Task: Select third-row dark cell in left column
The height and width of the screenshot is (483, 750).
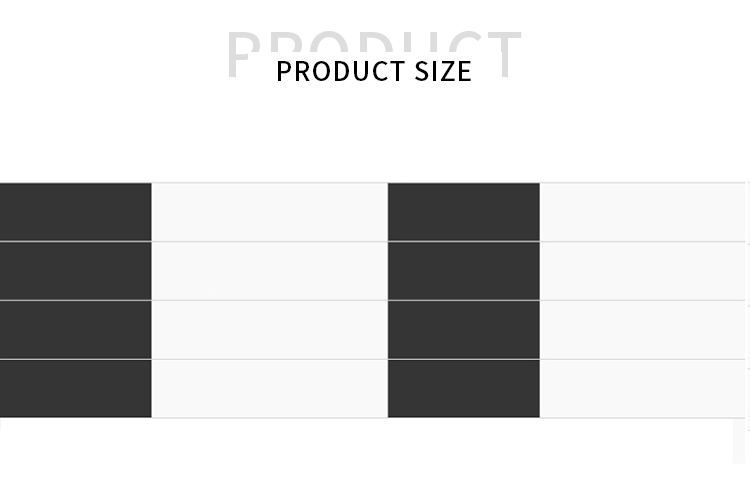Action: click(75, 330)
